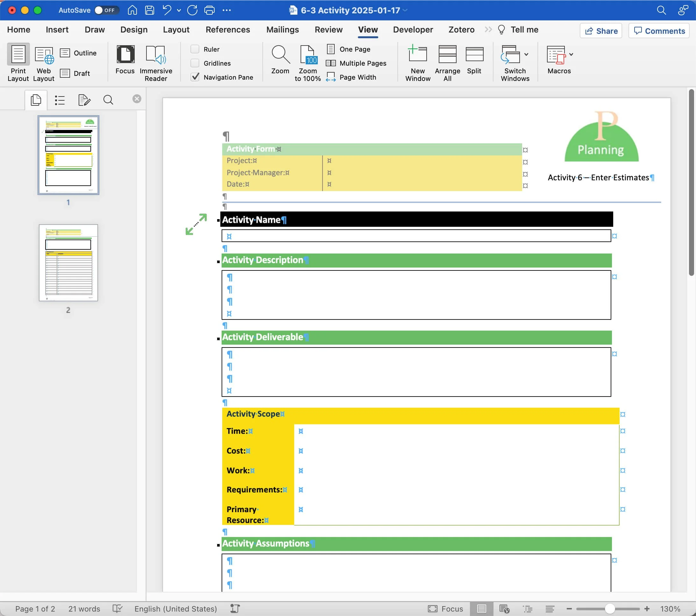Viewport: 696px width, 616px height.
Task: Open the document title dropdown chevron
Action: click(405, 10)
